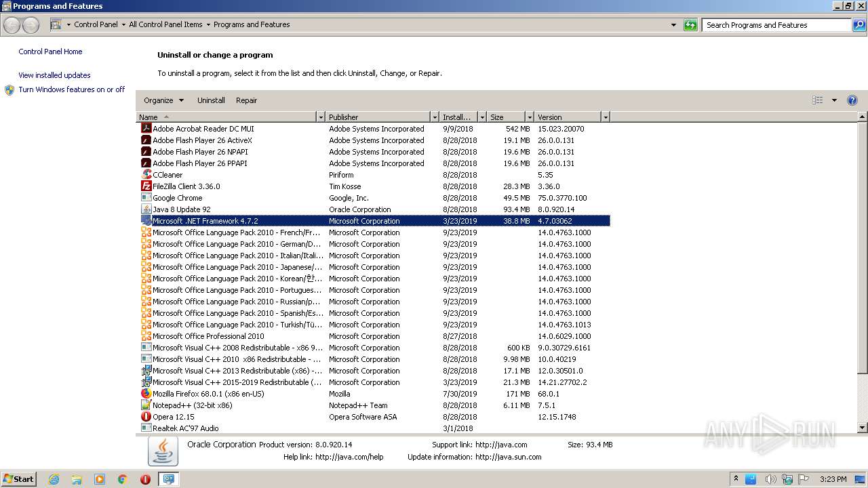Sort by the Size column header
The height and width of the screenshot is (488, 868).
506,117
